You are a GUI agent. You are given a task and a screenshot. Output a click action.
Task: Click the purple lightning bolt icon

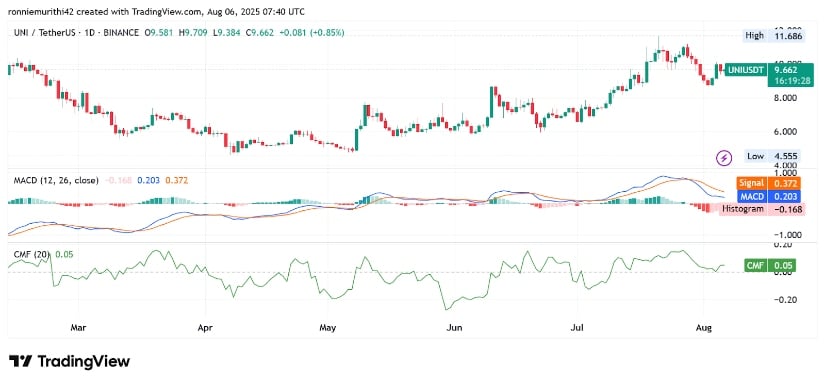725,157
